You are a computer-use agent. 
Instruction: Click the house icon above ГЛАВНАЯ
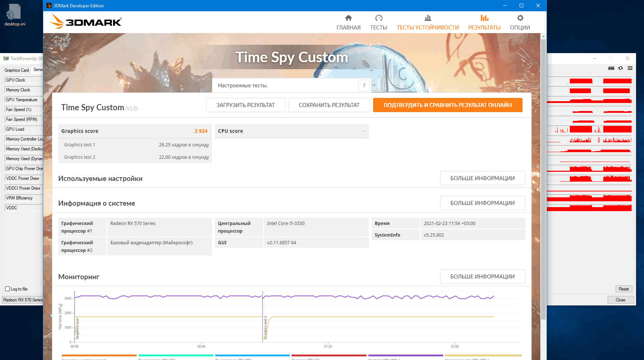pos(348,18)
